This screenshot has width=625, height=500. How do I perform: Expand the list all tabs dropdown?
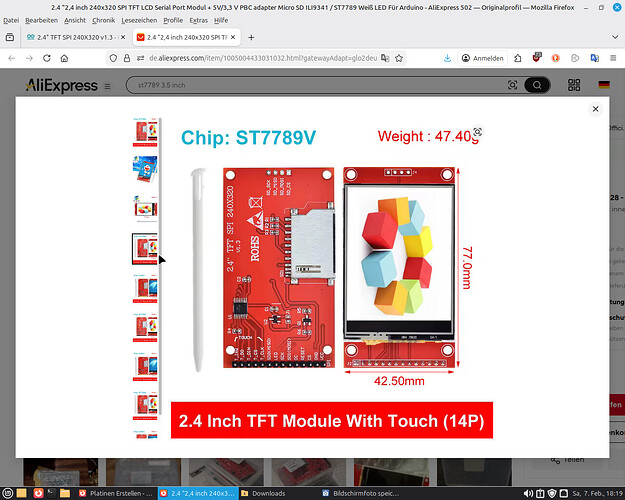tap(612, 37)
